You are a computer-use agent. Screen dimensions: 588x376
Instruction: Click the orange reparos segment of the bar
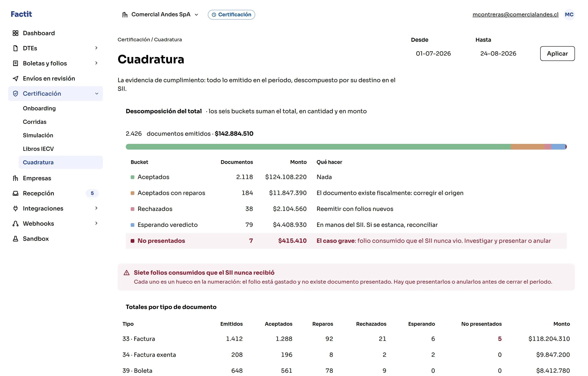[x=527, y=147]
